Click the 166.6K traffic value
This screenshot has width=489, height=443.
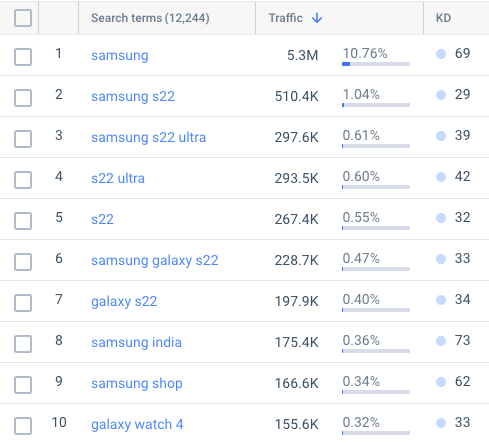tap(297, 383)
